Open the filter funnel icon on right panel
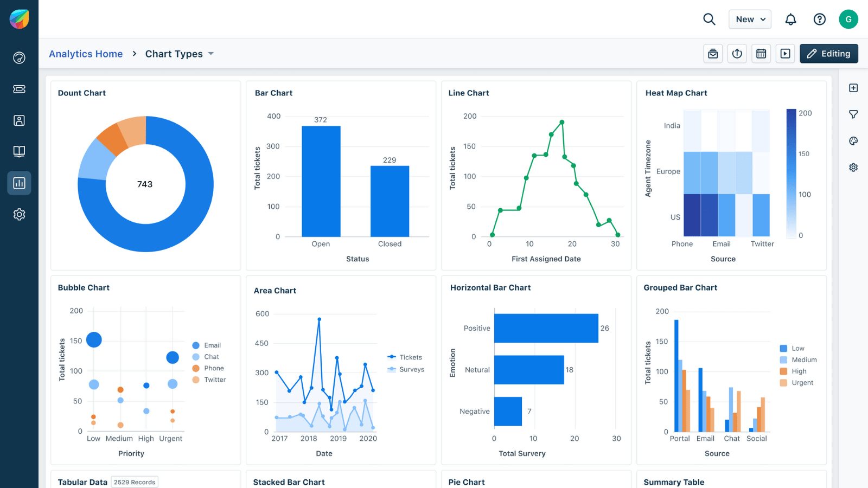The height and width of the screenshot is (488, 868). click(853, 114)
